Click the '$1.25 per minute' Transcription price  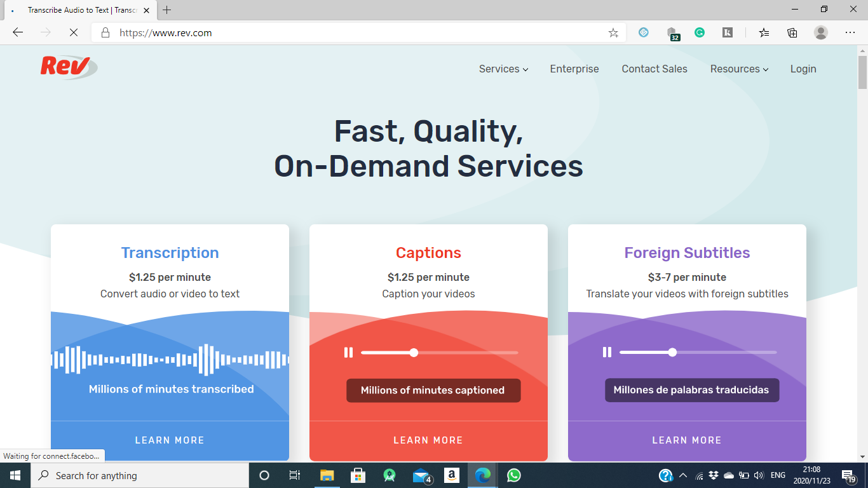click(170, 277)
